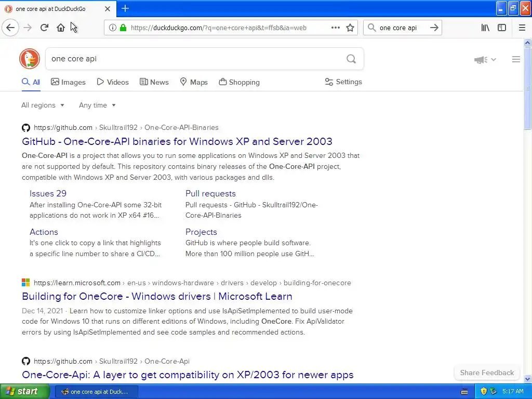The width and height of the screenshot is (532, 399).
Task: Open the tray keyboard icon in taskbar
Action: pos(464,392)
